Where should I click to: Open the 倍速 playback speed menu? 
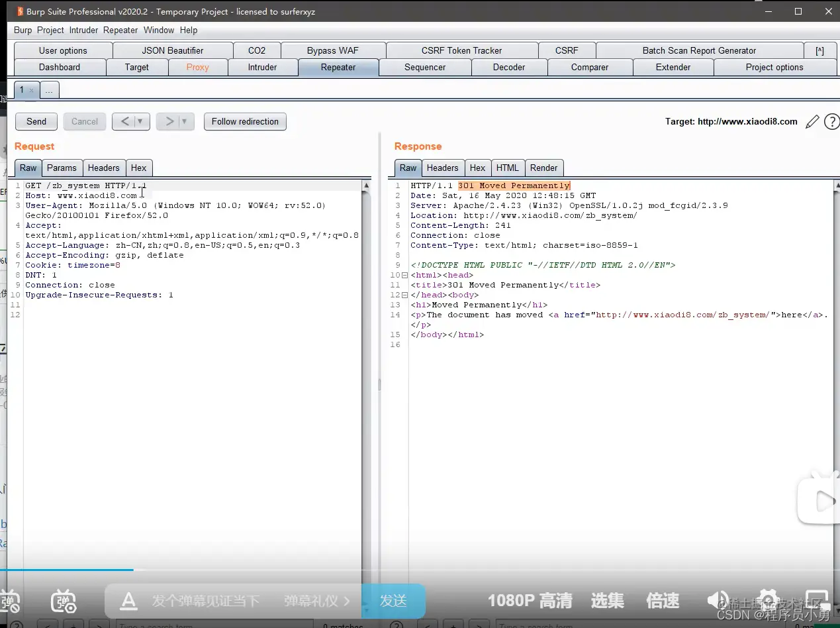tap(663, 601)
